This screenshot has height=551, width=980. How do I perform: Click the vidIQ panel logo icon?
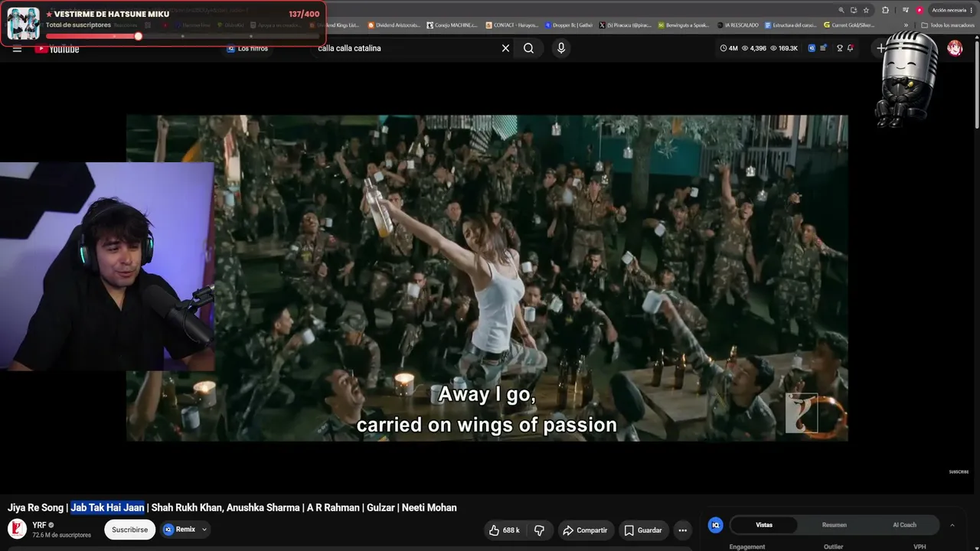[715, 525]
